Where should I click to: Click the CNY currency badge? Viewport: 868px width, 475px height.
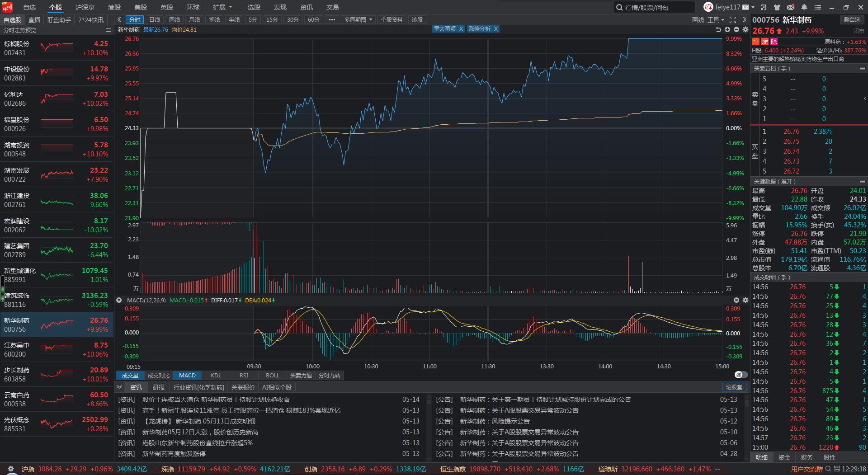tap(765, 42)
